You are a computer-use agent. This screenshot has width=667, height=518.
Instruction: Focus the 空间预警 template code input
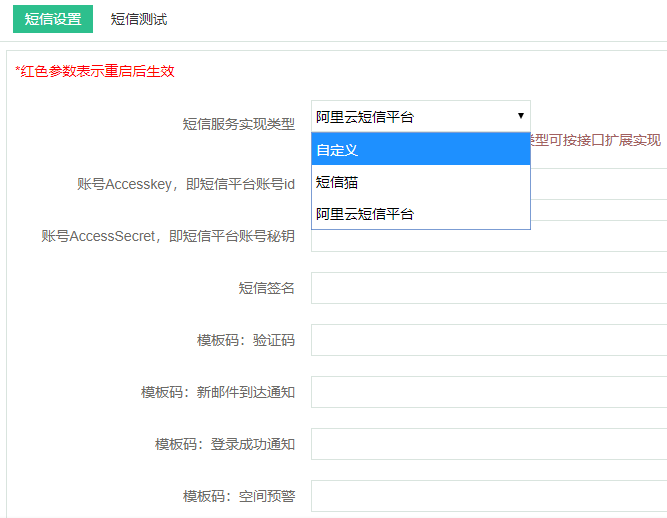(489, 496)
